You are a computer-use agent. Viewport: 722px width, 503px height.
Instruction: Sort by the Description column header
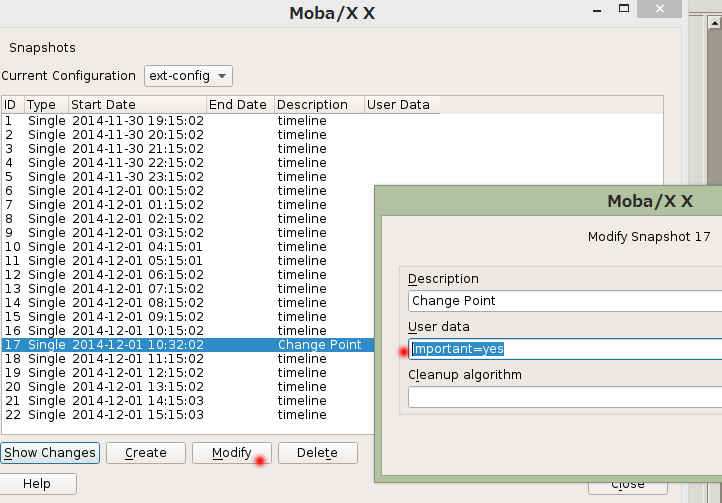(x=319, y=105)
